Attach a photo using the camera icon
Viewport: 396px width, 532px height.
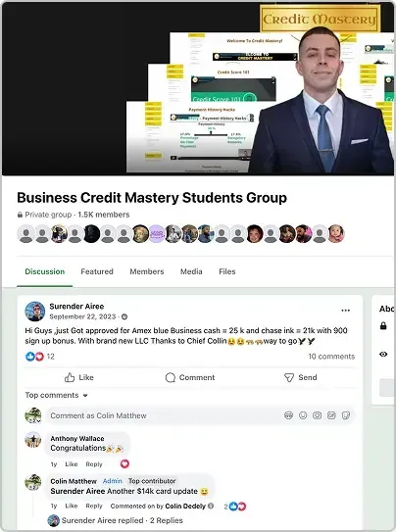click(x=317, y=415)
